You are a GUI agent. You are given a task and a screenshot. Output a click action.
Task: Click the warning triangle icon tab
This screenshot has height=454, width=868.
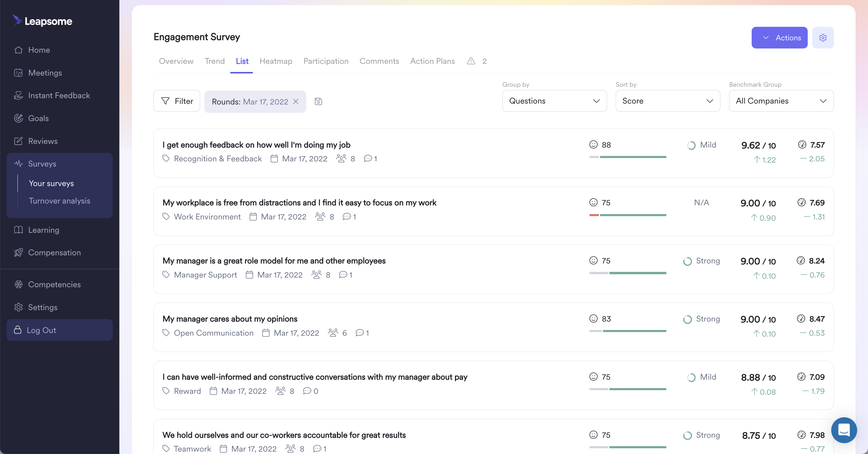pos(471,61)
